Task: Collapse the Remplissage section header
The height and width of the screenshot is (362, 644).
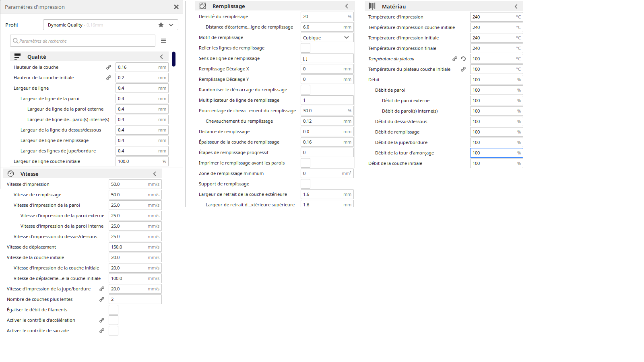Action: click(x=347, y=6)
